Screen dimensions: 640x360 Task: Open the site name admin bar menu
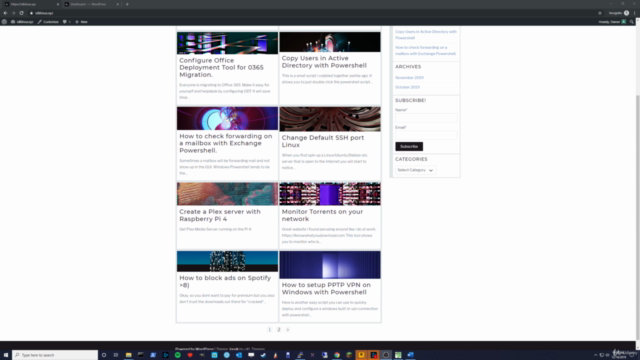pos(22,22)
